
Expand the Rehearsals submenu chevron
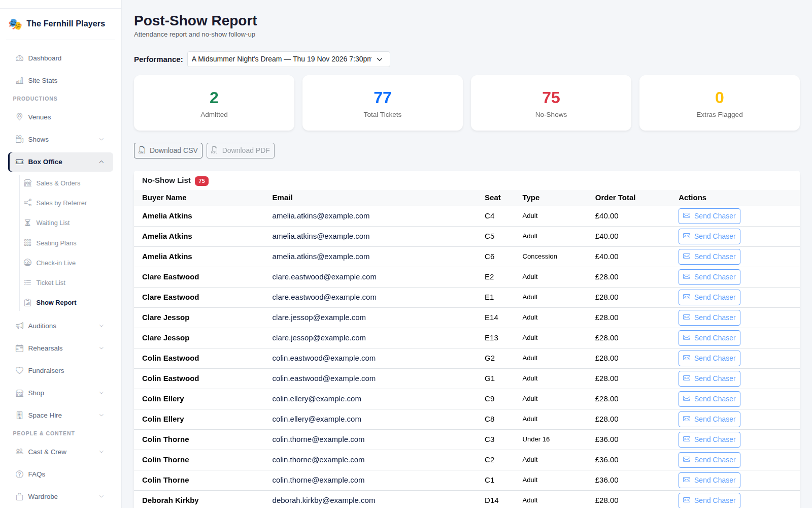pyautogui.click(x=101, y=348)
